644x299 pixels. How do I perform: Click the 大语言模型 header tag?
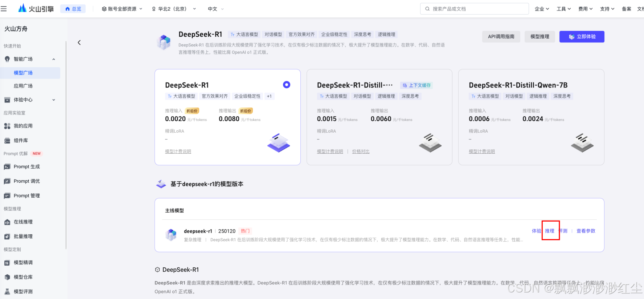244,35
